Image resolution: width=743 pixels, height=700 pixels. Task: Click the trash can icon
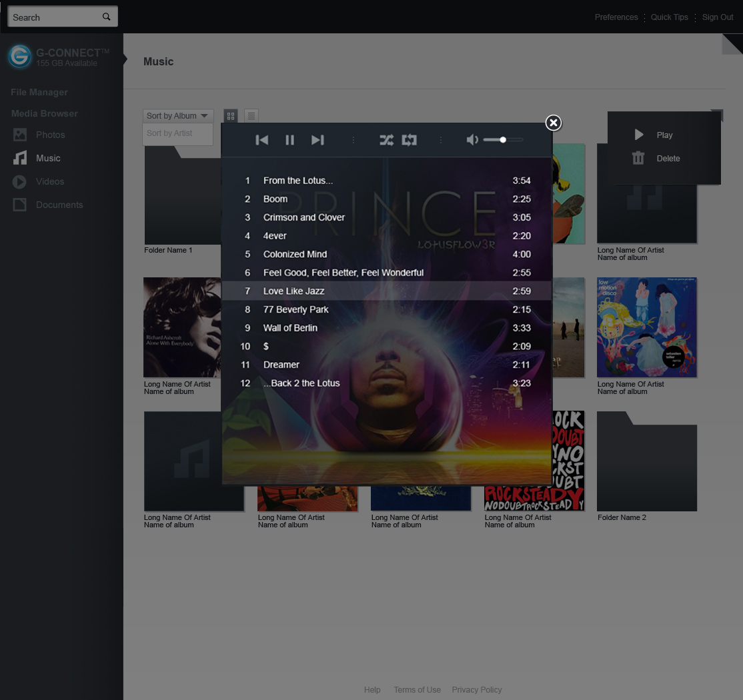[638, 158]
